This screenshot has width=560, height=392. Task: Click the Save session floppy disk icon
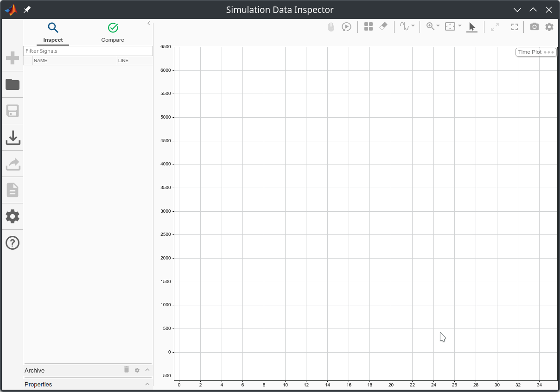[x=13, y=111]
